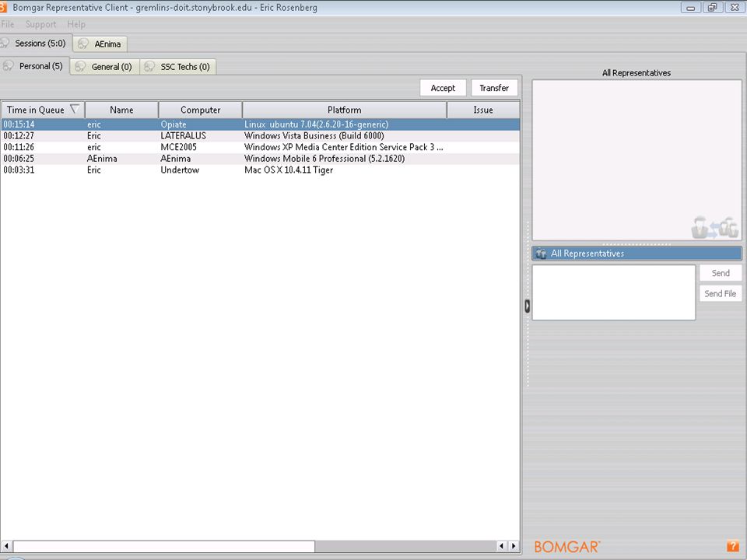
Task: Switch to the AEnima session tab
Action: (x=100, y=44)
